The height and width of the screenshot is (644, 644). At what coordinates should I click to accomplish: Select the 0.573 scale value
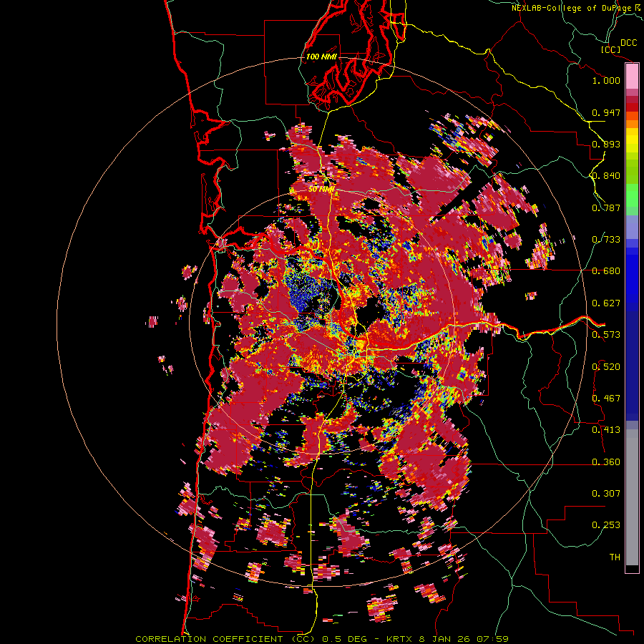pyautogui.click(x=606, y=335)
